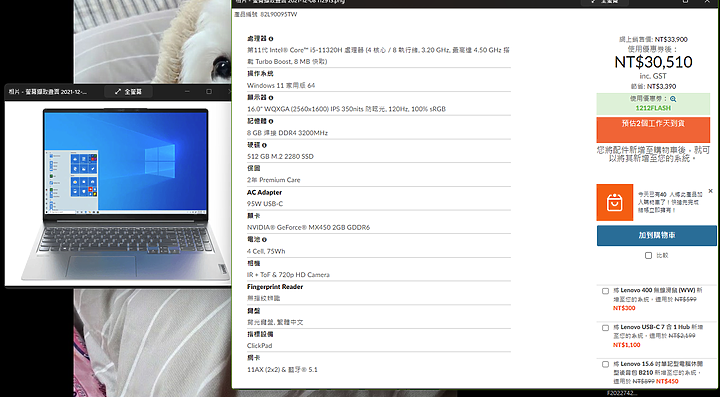Click the NT$33,900 online price text
Screen dimensions: 720x397
pyautogui.click(x=671, y=39)
